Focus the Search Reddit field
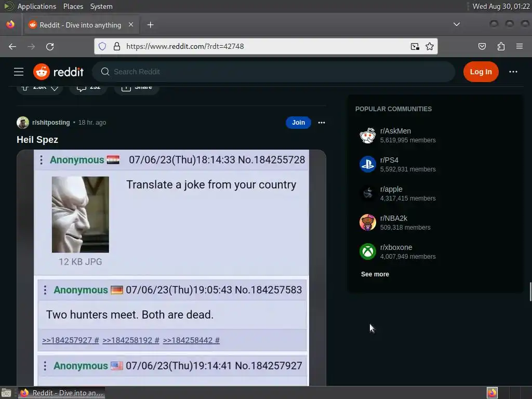This screenshot has width=532, height=399. coord(273,72)
